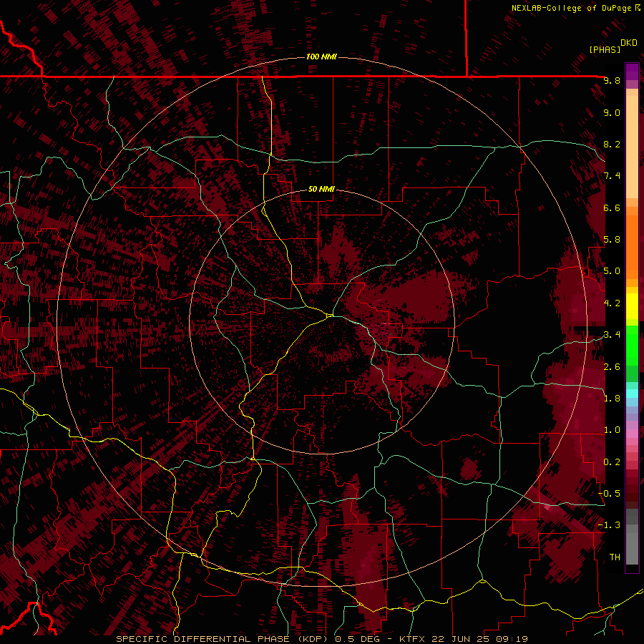
Task: Click the 7.4 value on the scale
Action: [x=612, y=176]
